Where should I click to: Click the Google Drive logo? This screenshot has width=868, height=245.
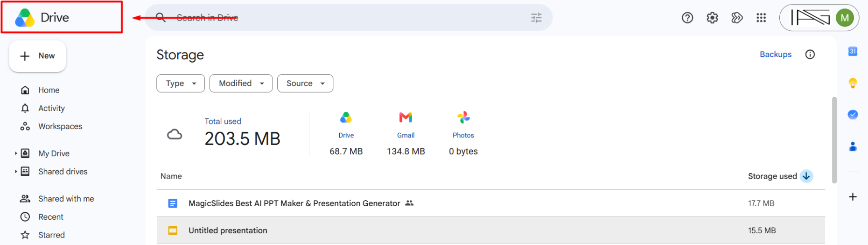[25, 18]
